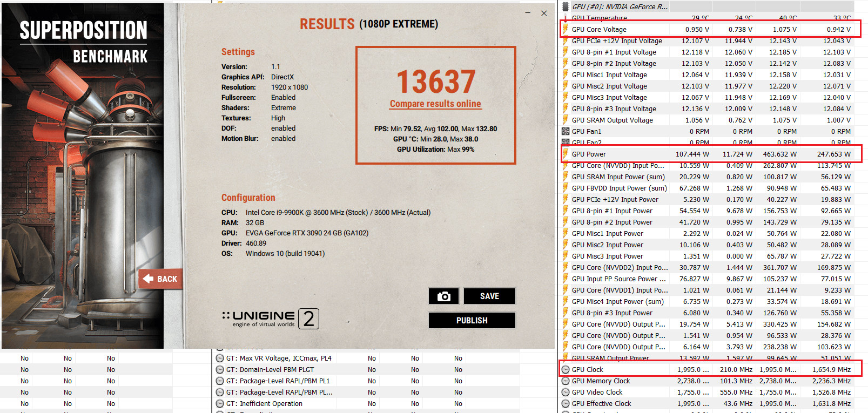The image size is (868, 413).
Task: Click the 1.075 V maximum GPU Core Voltage value
Action: pyautogui.click(x=784, y=29)
